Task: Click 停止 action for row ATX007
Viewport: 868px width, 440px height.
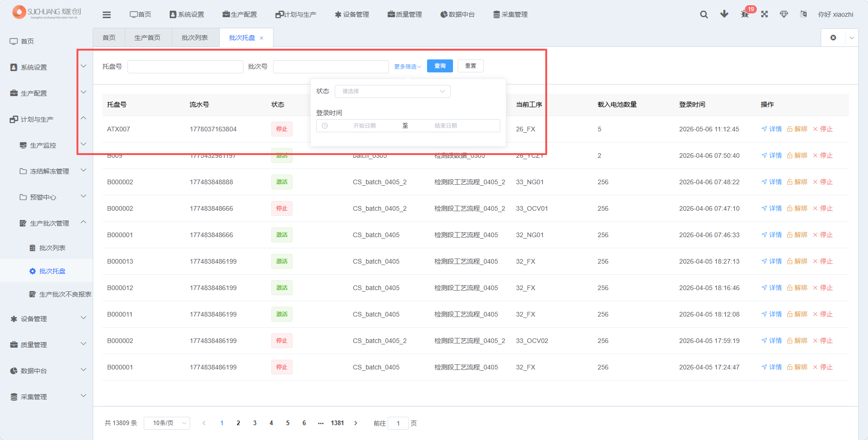Action: pos(823,129)
